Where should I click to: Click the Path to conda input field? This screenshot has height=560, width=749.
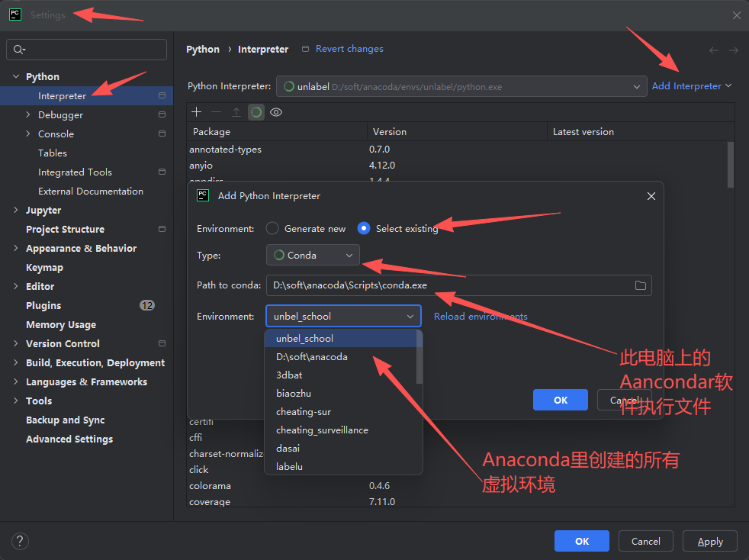(x=458, y=285)
